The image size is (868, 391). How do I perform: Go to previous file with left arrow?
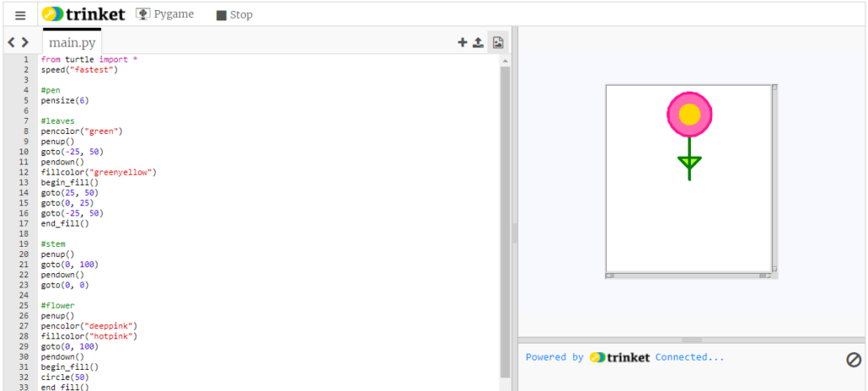10,42
